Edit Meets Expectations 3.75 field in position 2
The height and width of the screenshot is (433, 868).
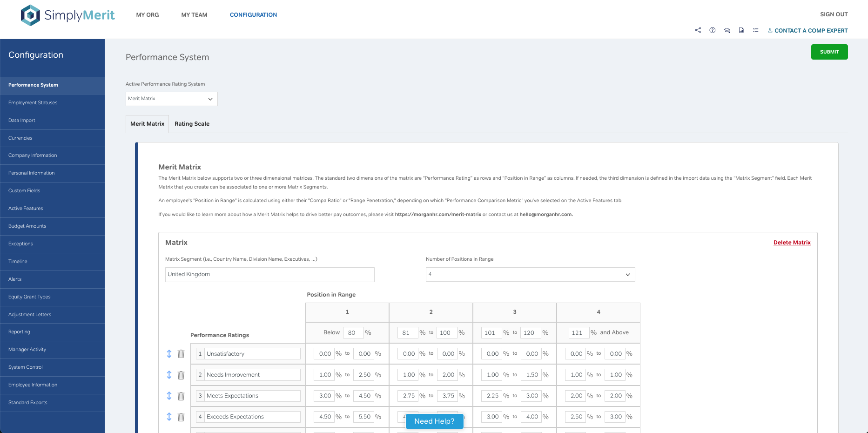[x=447, y=396]
